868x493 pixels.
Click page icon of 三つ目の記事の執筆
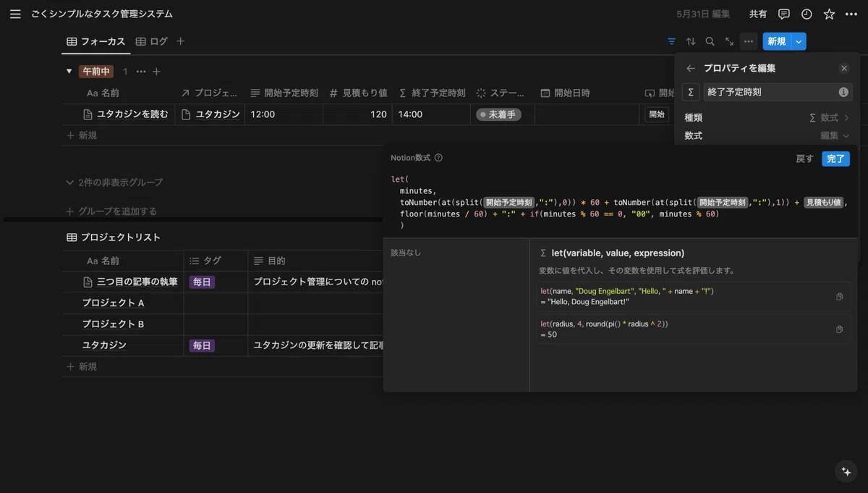click(88, 282)
